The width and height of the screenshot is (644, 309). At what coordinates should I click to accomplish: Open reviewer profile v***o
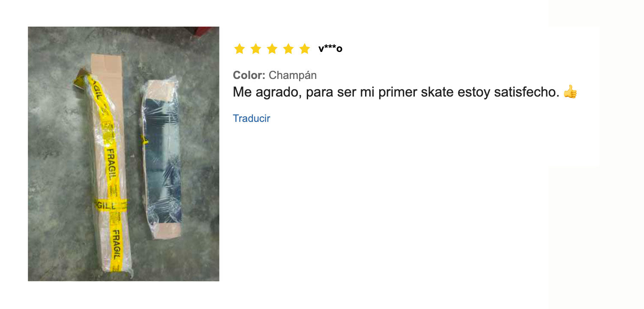[x=330, y=49]
